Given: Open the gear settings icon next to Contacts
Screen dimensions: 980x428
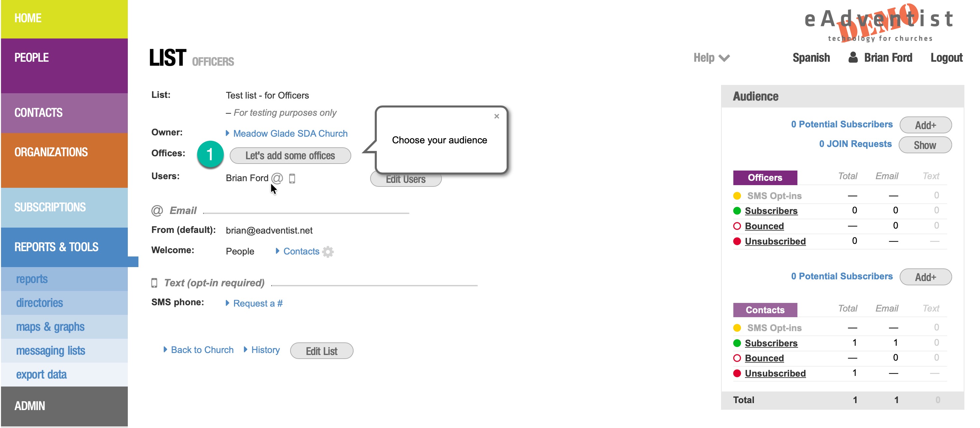Looking at the screenshot, I should point(328,251).
